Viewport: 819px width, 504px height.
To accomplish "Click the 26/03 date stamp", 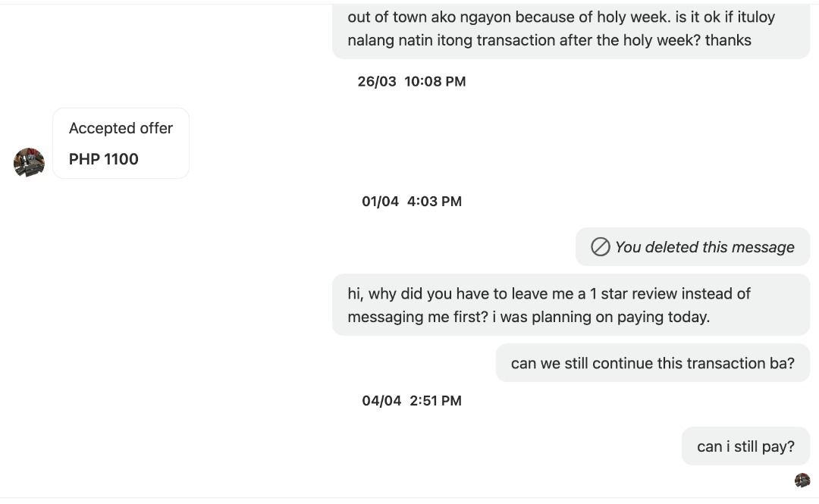I will [x=377, y=81].
